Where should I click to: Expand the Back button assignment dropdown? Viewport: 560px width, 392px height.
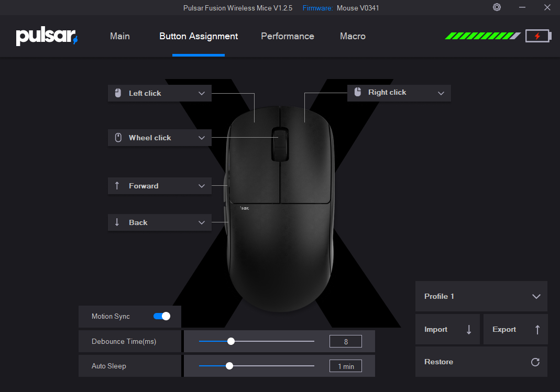(x=202, y=222)
